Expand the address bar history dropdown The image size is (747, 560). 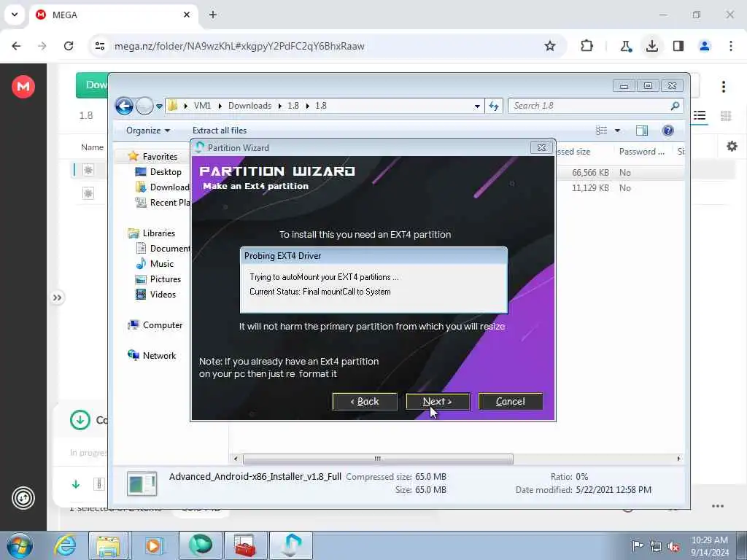(477, 106)
